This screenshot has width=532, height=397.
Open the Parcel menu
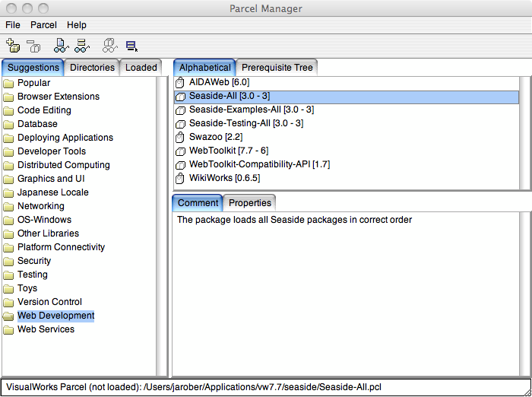44,25
